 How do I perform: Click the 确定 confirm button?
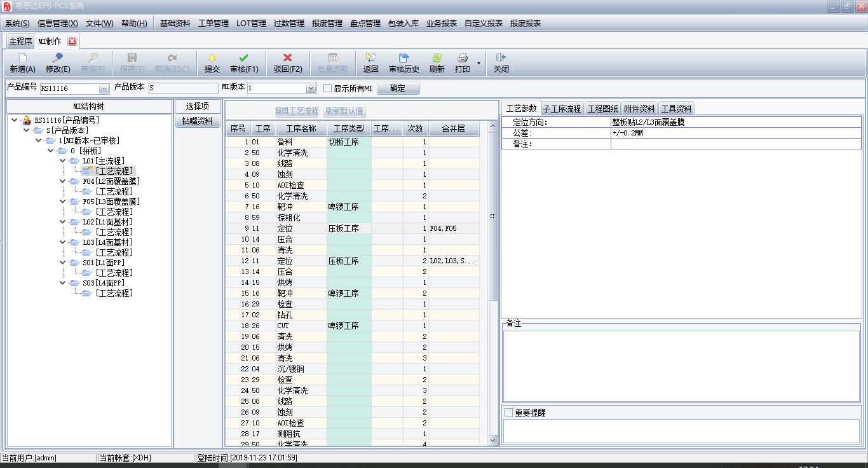tap(398, 88)
